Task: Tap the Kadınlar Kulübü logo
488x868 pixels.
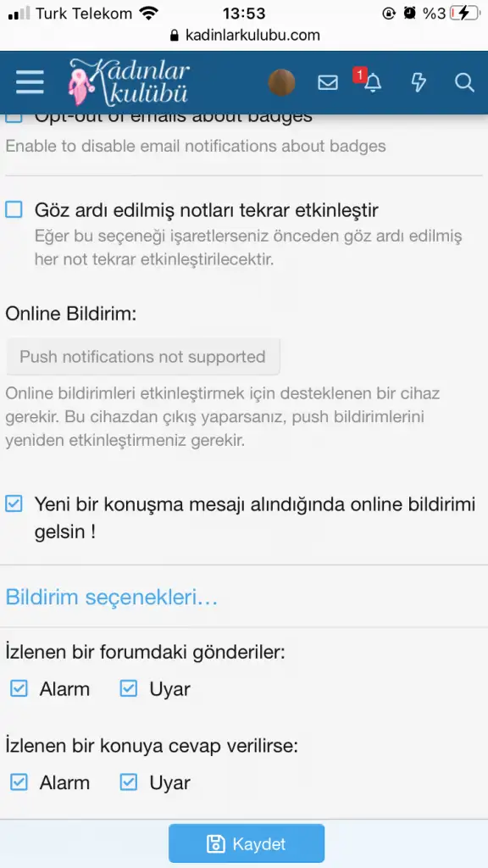Action: (129, 82)
